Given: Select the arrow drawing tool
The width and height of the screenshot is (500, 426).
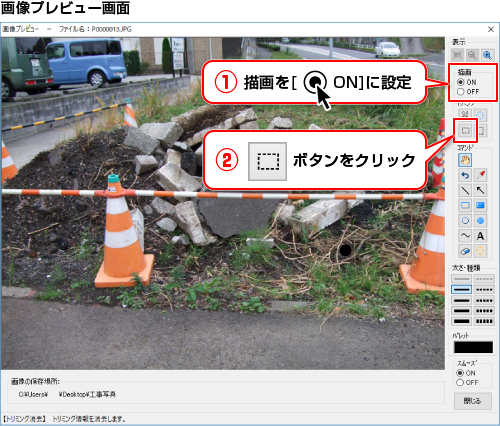Looking at the screenshot, I should click(x=480, y=190).
